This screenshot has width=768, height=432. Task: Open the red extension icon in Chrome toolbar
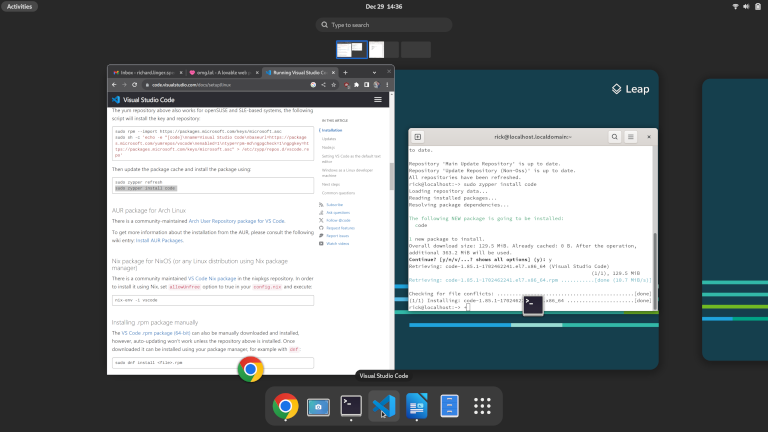point(347,85)
